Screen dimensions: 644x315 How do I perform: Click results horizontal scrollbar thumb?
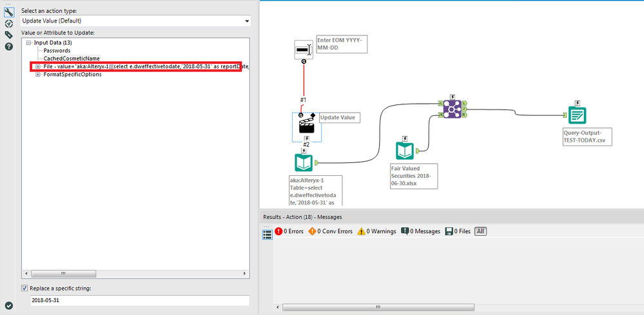378,307
